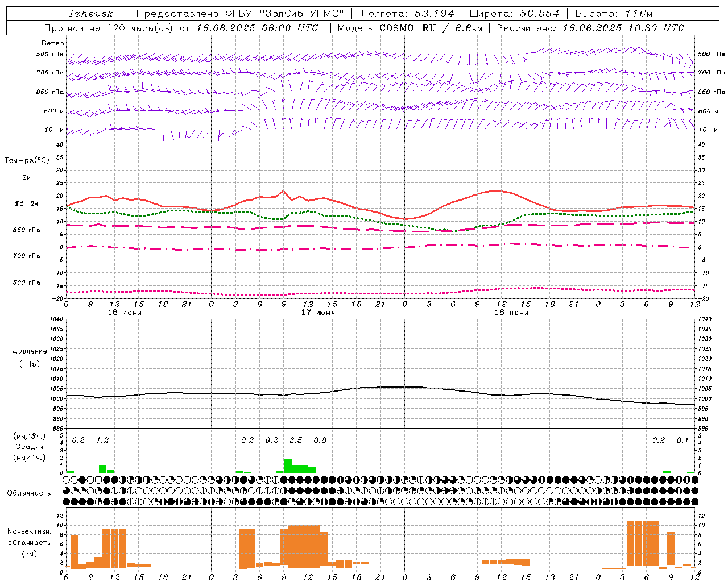Click the '(мм/1ч.)' unit label
The width and height of the screenshot is (728, 582).
point(29,458)
